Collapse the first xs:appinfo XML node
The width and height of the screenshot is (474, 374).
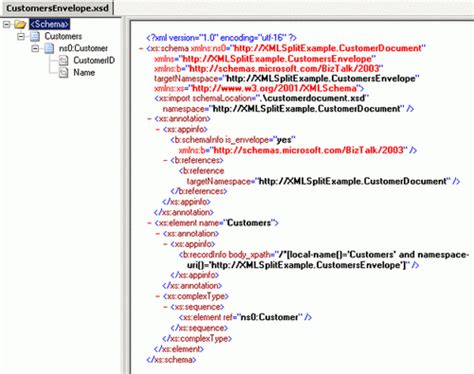tap(158, 129)
